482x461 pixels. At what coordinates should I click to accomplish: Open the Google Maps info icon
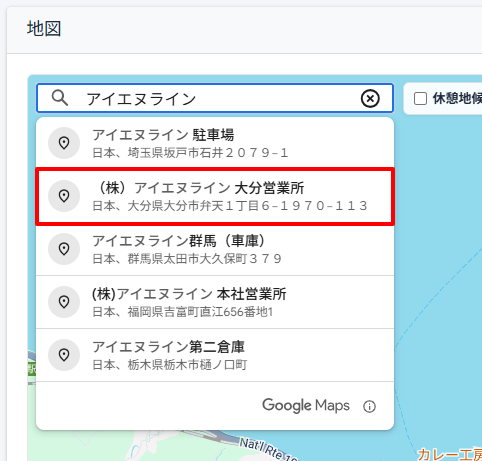click(369, 406)
